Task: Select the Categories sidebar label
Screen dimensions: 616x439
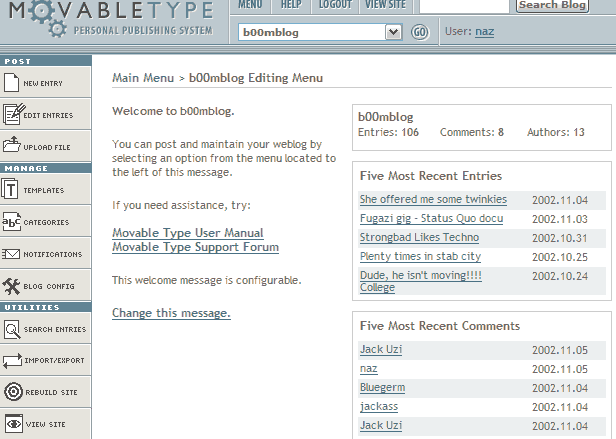Action: [x=46, y=222]
